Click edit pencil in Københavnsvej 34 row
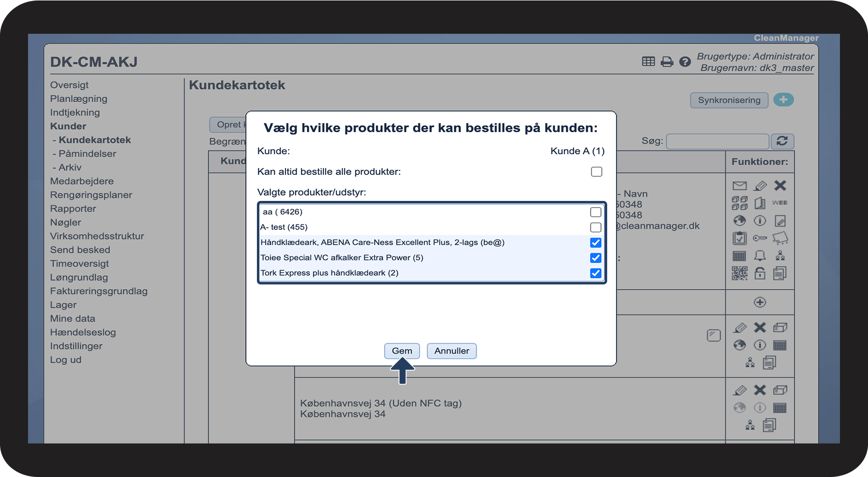 (740, 390)
